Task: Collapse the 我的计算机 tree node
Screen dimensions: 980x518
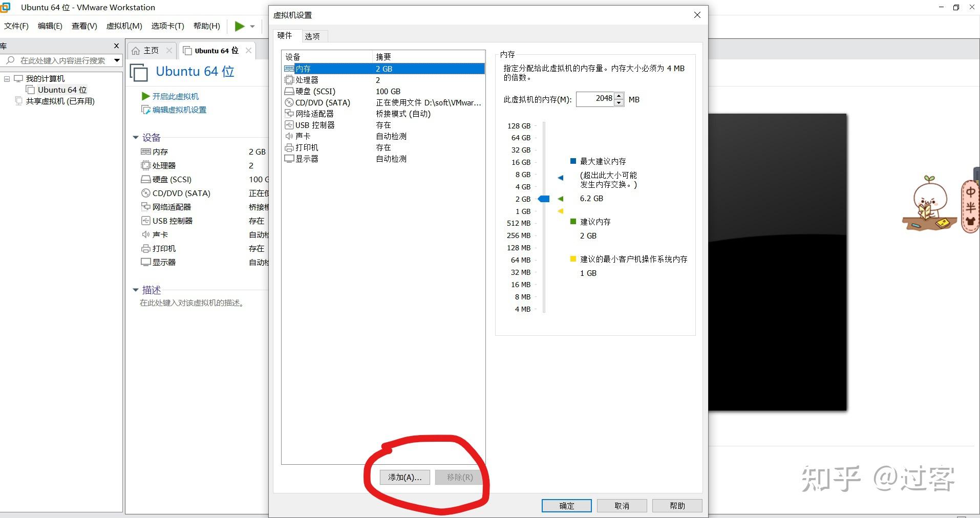Action: pos(7,79)
